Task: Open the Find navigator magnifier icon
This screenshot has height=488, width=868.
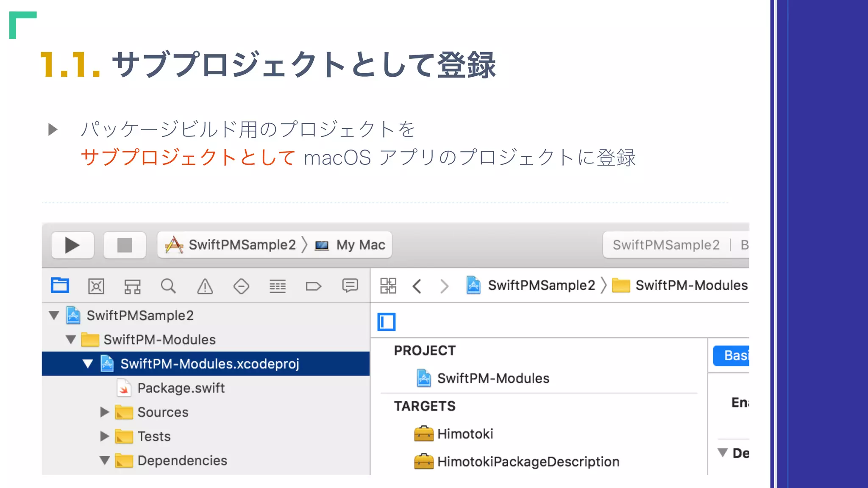Action: [x=168, y=286]
